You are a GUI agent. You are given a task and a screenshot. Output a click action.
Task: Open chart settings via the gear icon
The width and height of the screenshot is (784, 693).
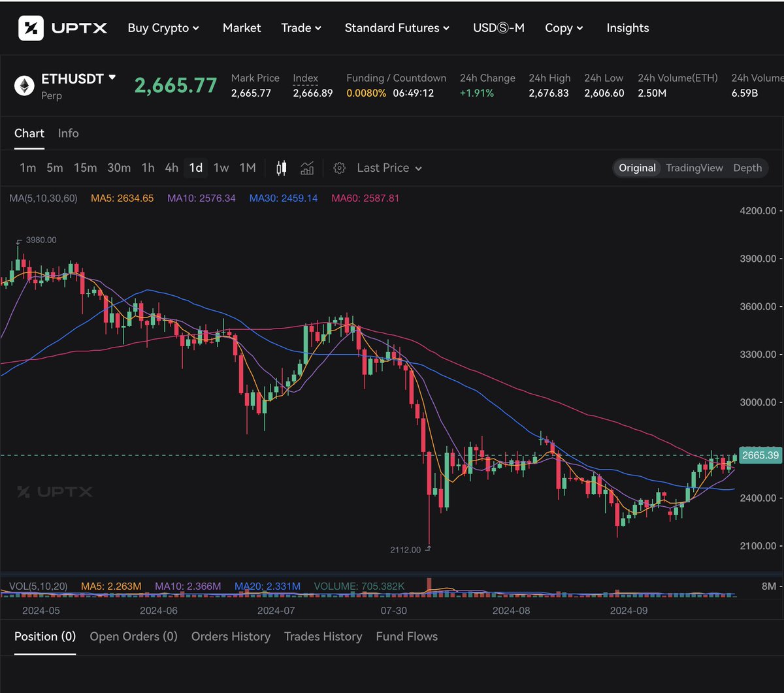[x=340, y=168]
